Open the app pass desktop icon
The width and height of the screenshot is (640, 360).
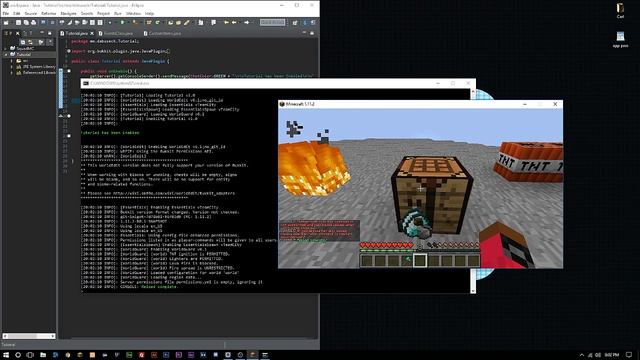(620, 40)
